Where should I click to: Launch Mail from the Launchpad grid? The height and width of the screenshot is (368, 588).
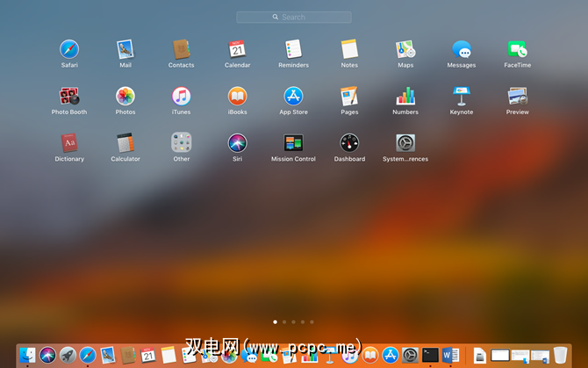coord(125,49)
